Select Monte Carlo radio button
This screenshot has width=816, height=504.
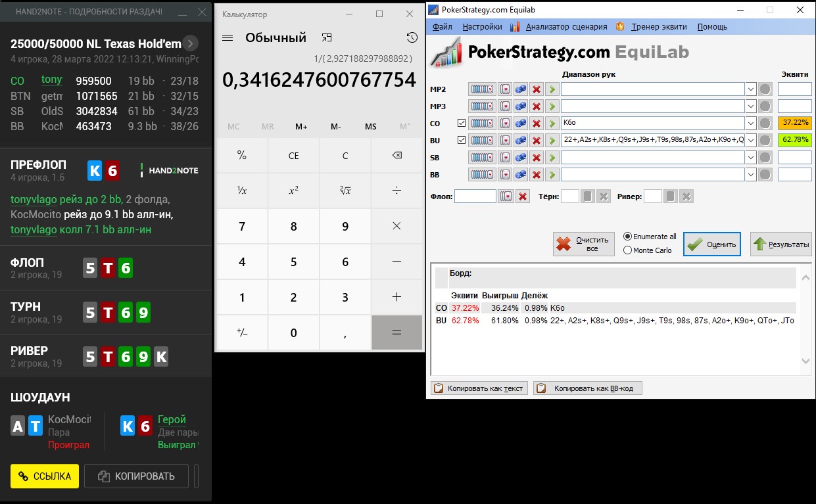coord(627,250)
